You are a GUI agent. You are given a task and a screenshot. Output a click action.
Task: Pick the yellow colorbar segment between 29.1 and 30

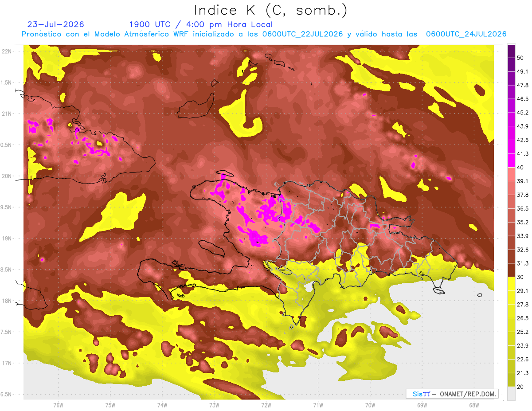(511, 284)
